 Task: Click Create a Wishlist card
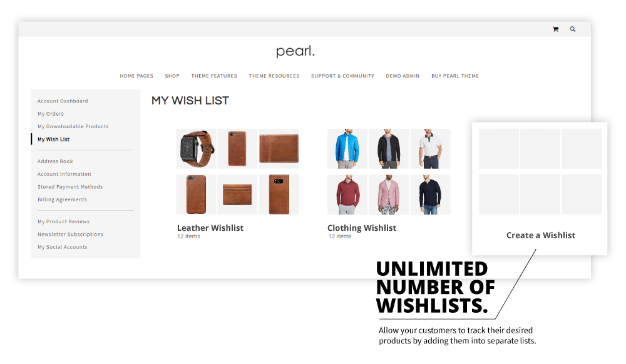540,189
